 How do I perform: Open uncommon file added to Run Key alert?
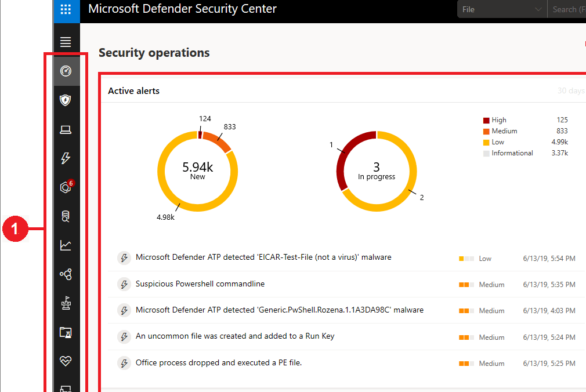click(235, 336)
